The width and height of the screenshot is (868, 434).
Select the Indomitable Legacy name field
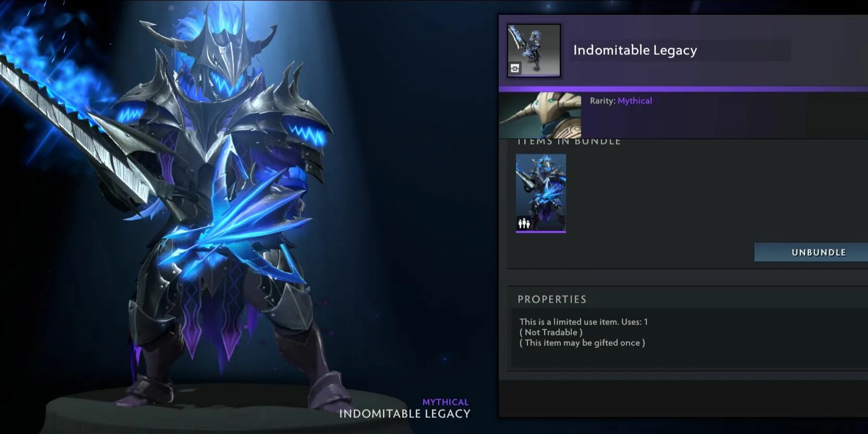click(x=680, y=51)
